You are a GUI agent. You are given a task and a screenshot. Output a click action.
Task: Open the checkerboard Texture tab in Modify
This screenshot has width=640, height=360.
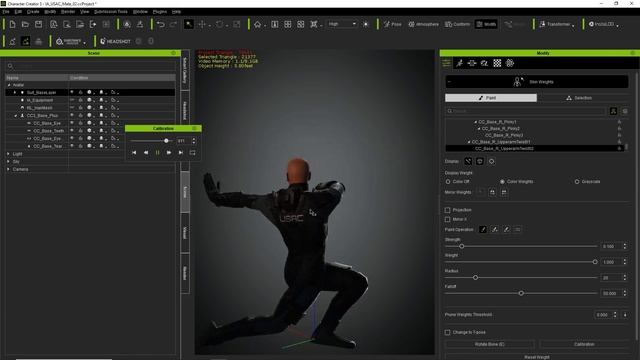pyautogui.click(x=497, y=63)
